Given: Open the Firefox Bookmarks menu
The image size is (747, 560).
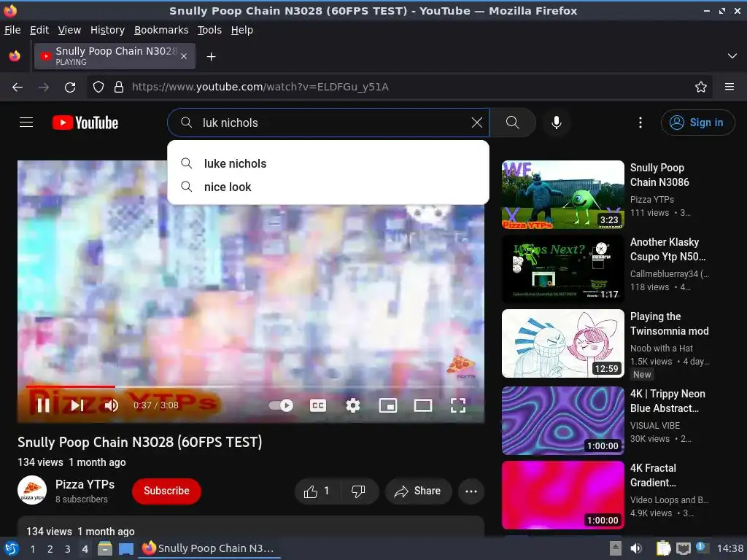Looking at the screenshot, I should 161,30.
